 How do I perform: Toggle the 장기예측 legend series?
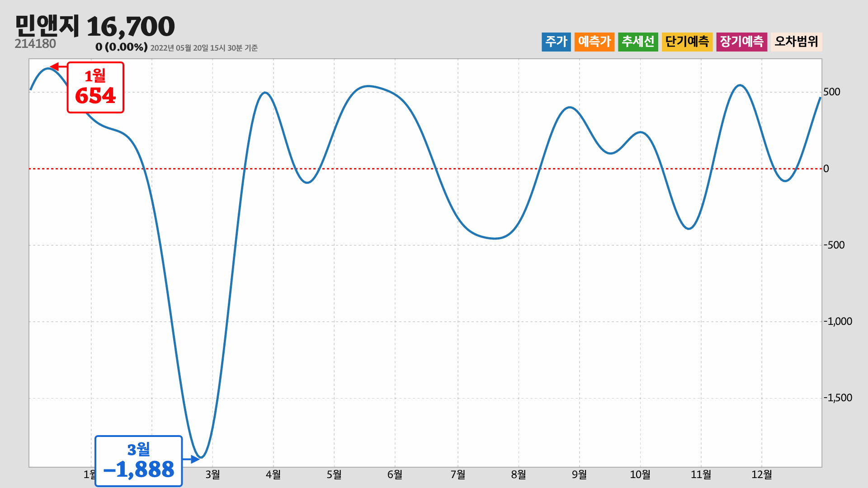point(742,42)
